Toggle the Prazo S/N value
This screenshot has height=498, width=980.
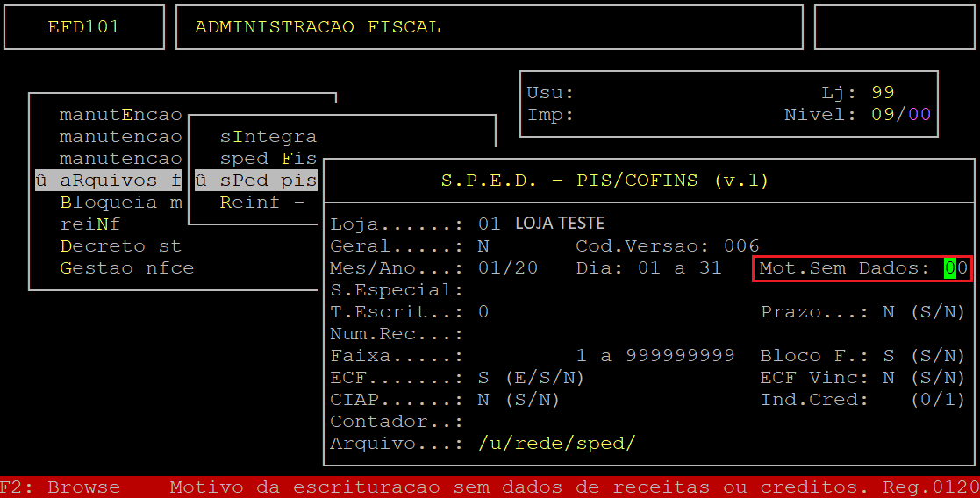click(889, 312)
